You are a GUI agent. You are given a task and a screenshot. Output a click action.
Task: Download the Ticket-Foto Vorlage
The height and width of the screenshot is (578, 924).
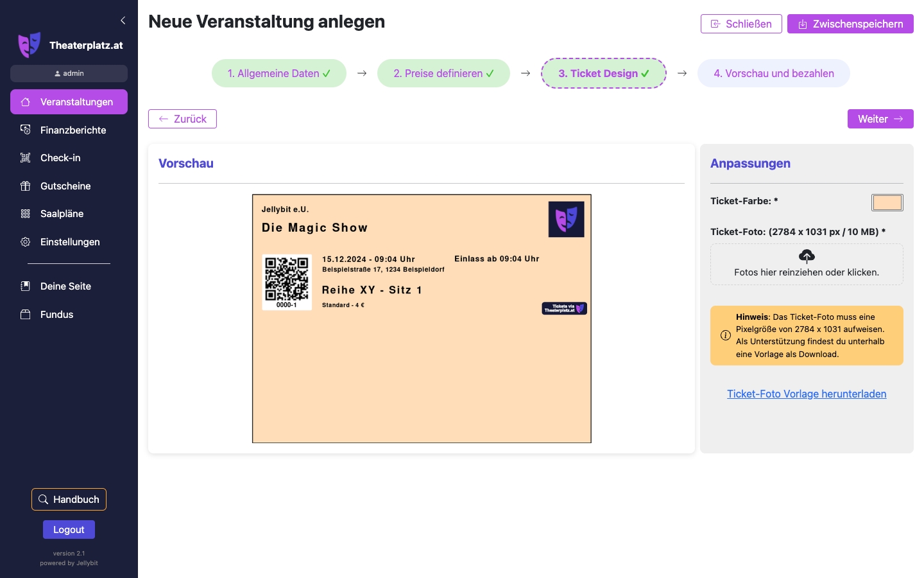(807, 394)
